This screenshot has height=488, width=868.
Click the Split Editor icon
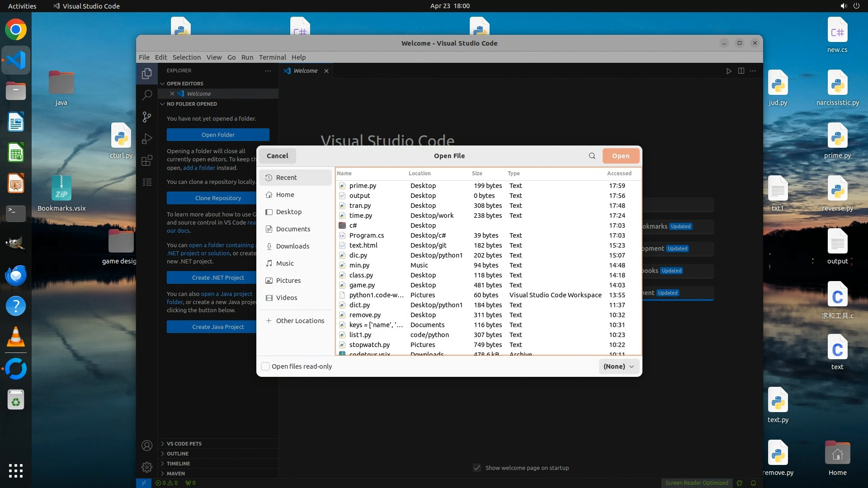coord(741,71)
